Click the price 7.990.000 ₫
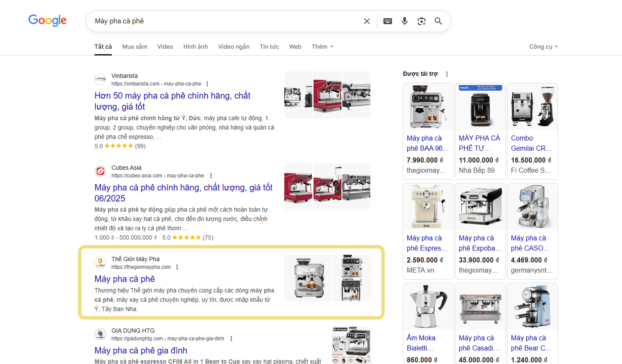Screen dimensions: 622x364 (x=425, y=160)
